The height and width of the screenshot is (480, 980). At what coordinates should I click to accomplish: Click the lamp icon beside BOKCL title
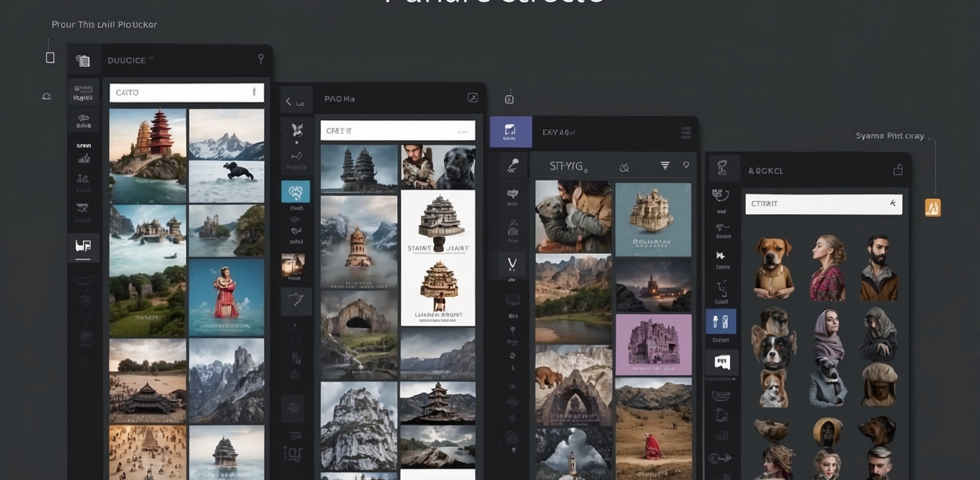722,168
